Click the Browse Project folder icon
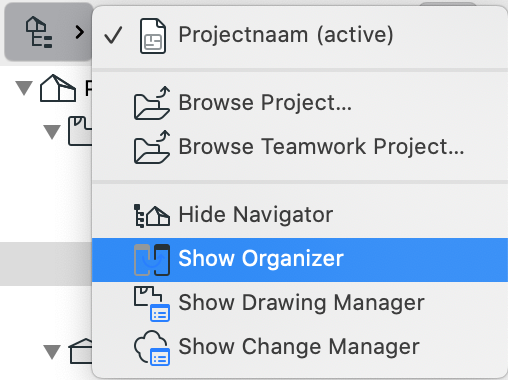The image size is (508, 380). point(152,103)
